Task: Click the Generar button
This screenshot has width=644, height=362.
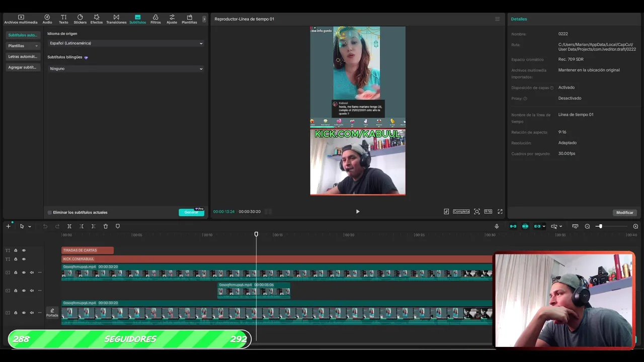Action: (191, 212)
